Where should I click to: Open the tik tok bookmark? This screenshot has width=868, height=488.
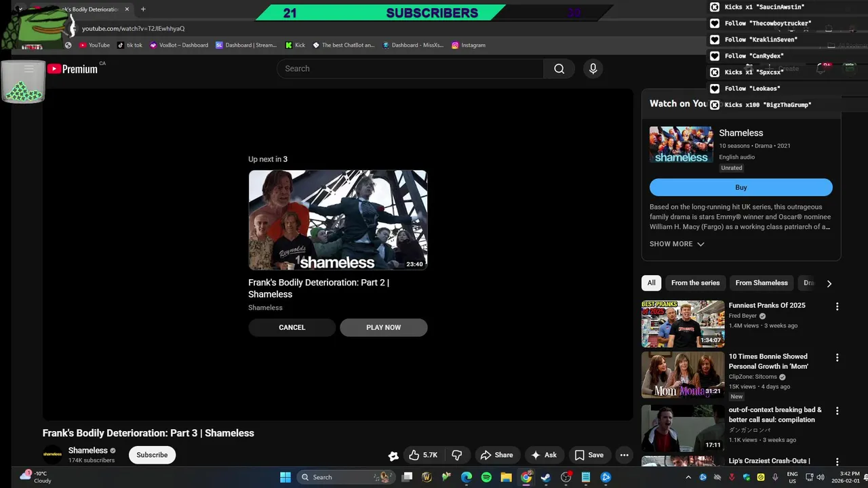coord(130,45)
